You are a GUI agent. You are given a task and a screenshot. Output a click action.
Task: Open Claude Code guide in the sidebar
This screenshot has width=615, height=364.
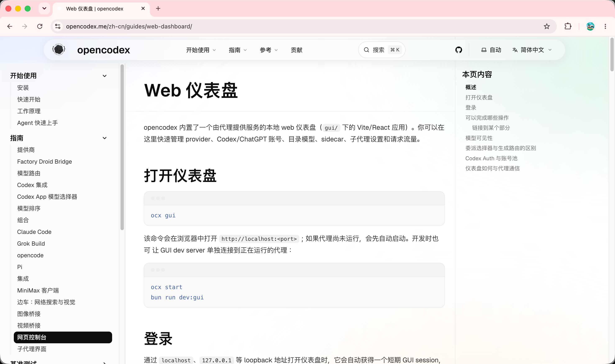tap(34, 232)
